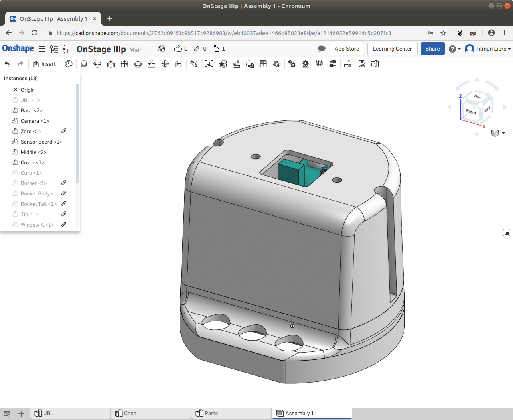Switch to the Case tab

(151, 413)
